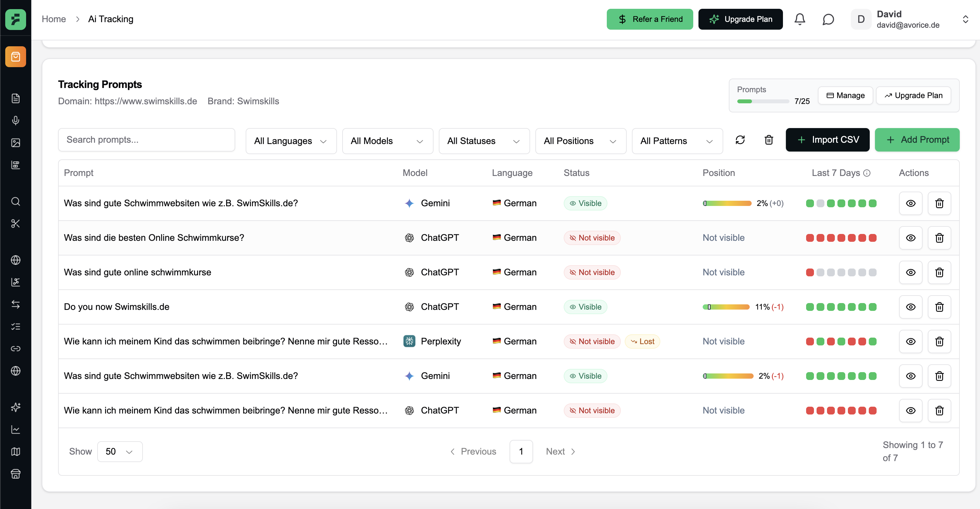Click the Import CSV button
980x509 pixels.
(827, 140)
